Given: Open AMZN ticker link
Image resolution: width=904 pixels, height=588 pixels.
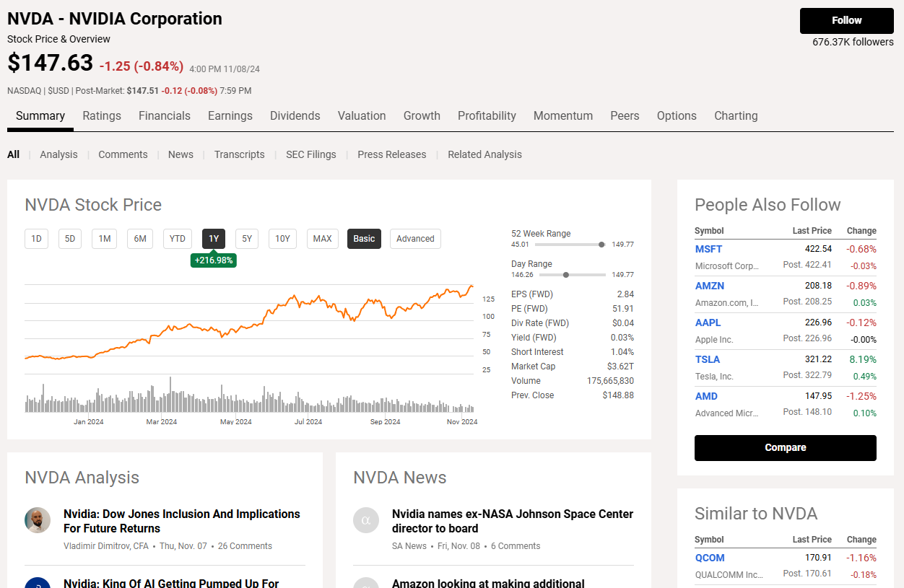Looking at the screenshot, I should 710,286.
